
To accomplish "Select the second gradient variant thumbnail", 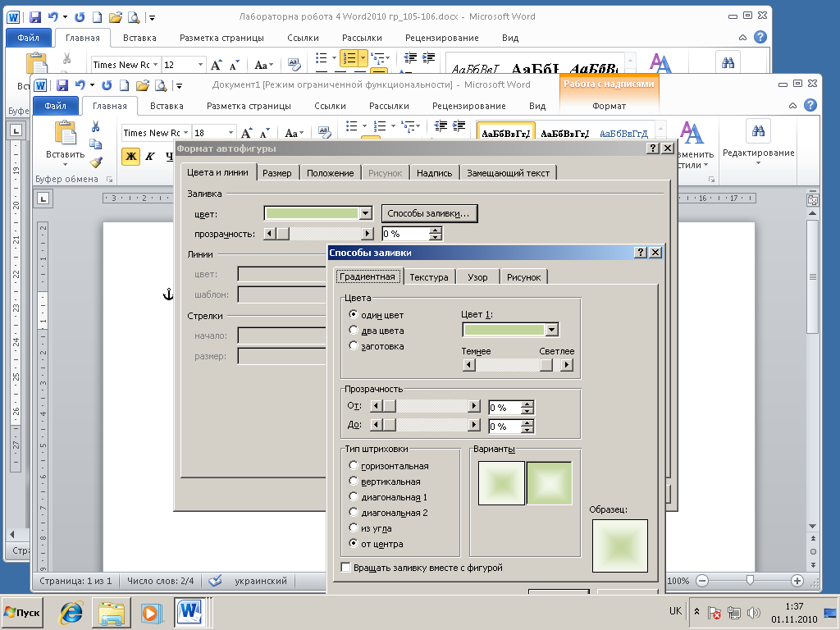I will pos(549,482).
